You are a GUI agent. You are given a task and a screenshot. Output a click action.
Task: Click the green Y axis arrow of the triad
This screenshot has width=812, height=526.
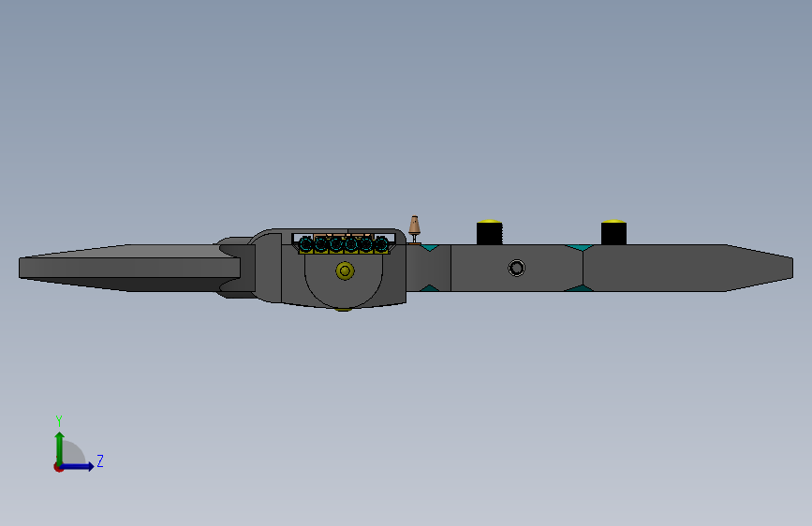click(60, 447)
